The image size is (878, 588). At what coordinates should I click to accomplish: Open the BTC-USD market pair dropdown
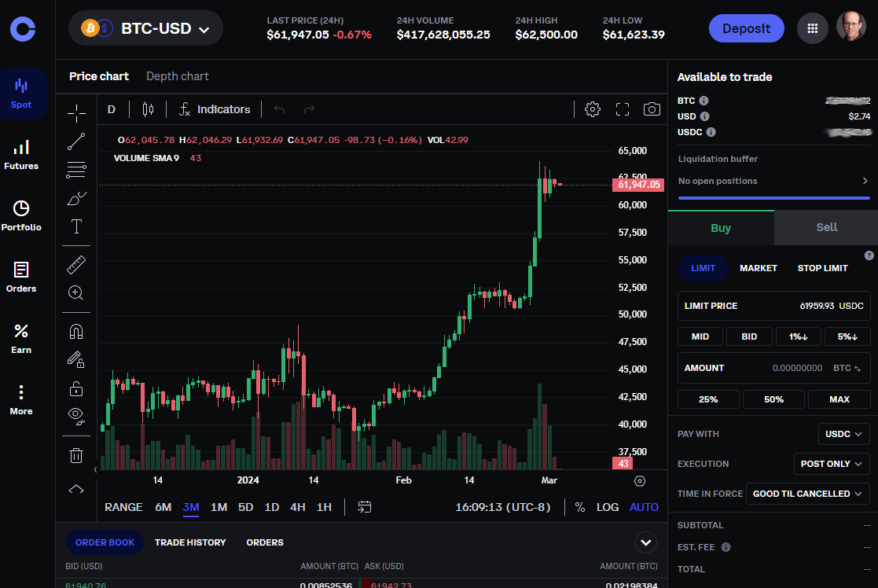145,28
